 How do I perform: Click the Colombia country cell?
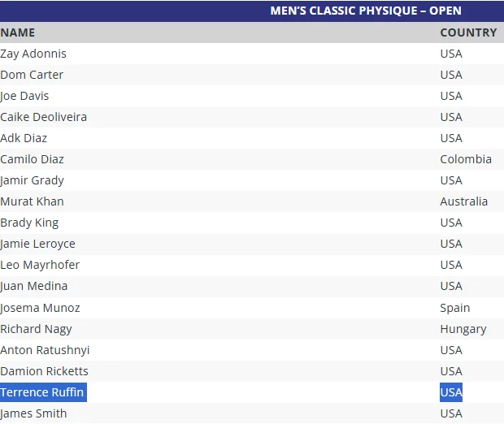point(466,159)
